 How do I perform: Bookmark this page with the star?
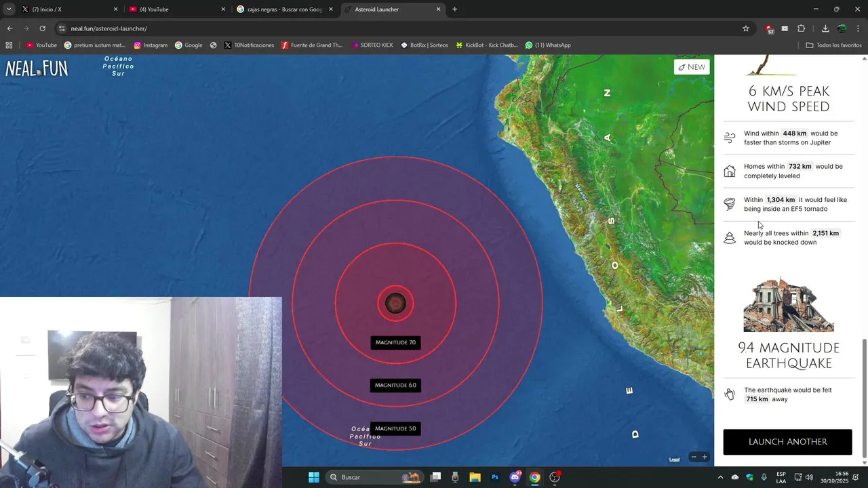point(746,28)
